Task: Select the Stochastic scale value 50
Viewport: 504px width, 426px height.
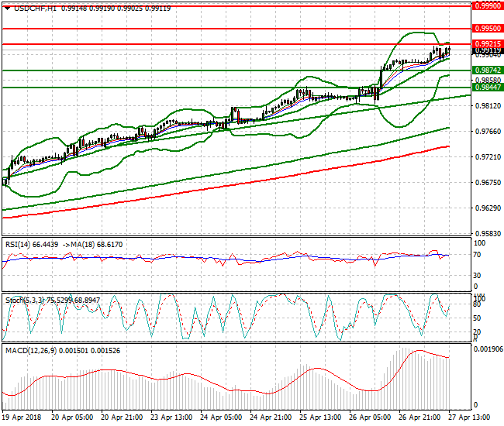Action: tap(478, 318)
